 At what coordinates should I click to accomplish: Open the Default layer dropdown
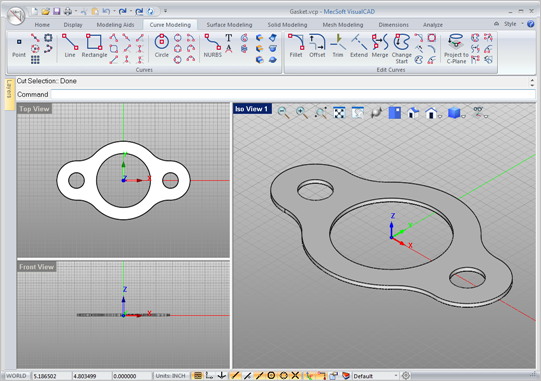[x=376, y=376]
